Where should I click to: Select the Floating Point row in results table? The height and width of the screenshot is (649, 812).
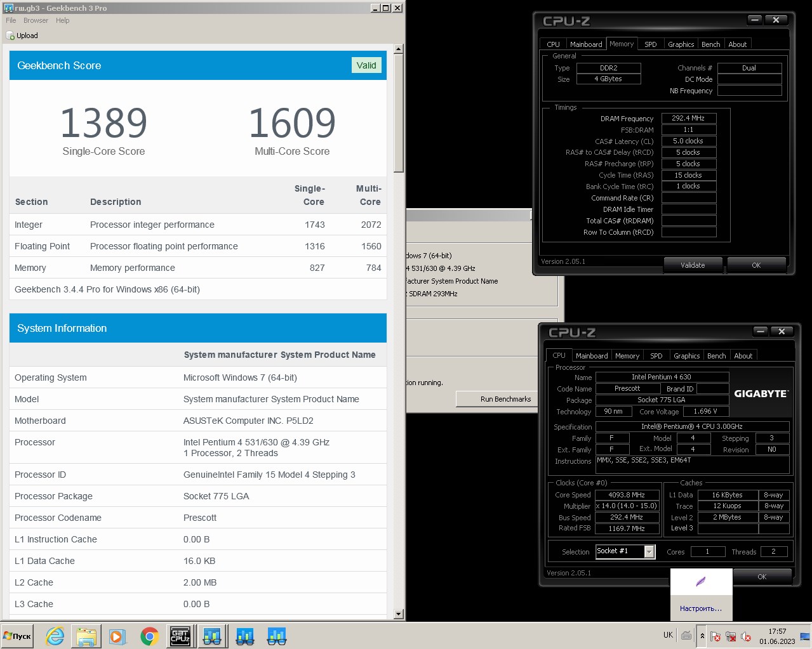coord(198,246)
